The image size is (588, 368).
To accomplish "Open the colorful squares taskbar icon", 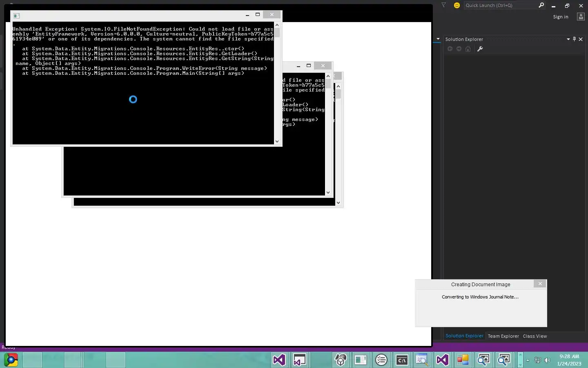I will point(463,360).
